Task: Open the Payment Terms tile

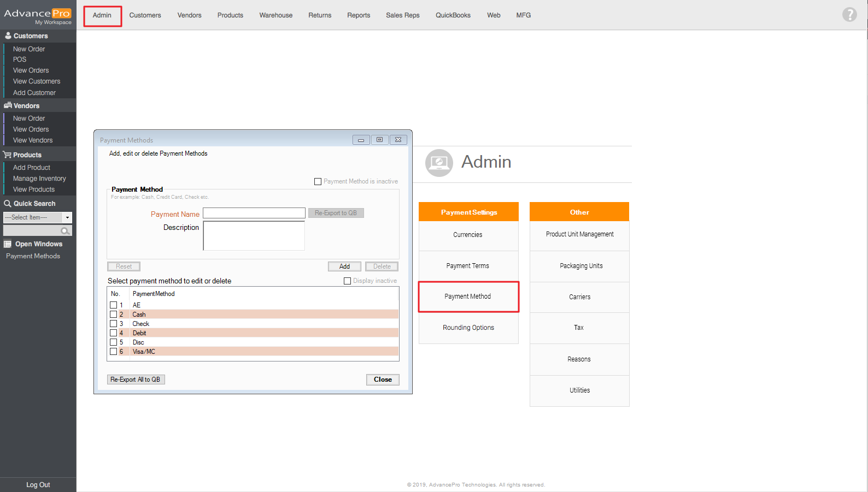Action: coord(468,266)
